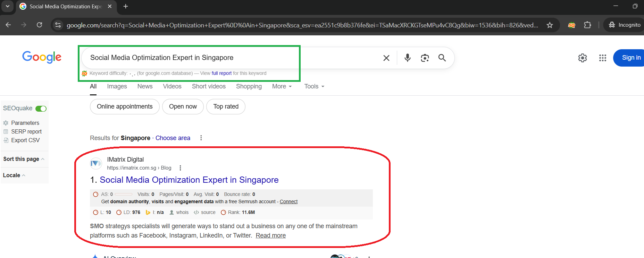Enable the Open now filter chip
The image size is (644, 258).
click(183, 106)
